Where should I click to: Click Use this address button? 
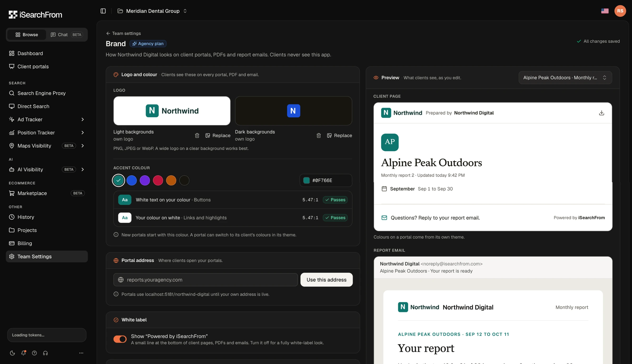pyautogui.click(x=326, y=280)
